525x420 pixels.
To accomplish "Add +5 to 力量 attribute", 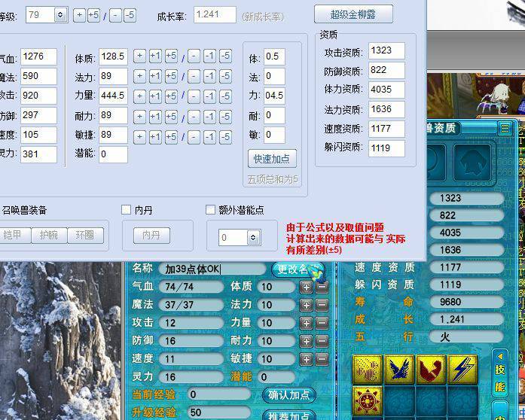I will click(171, 96).
